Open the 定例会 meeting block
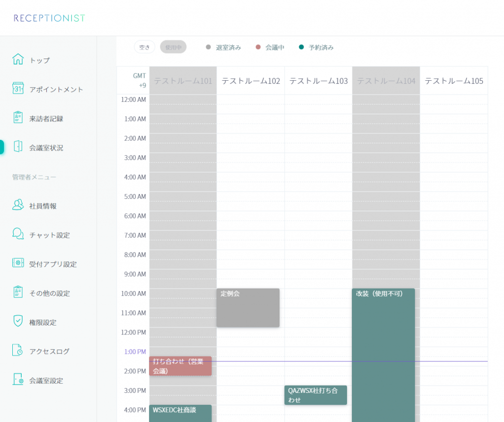The height and width of the screenshot is (422, 504). [x=248, y=308]
